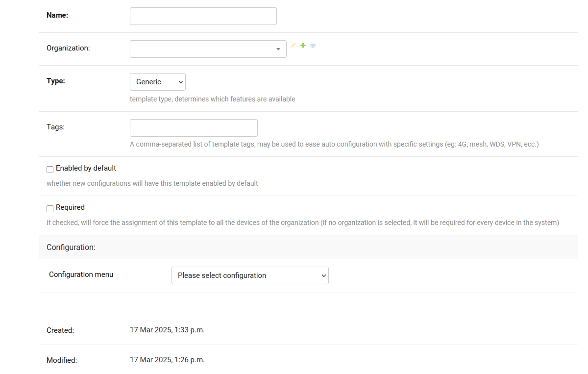The height and width of the screenshot is (374, 588).
Task: Enable the 'Enabled by default' checkbox
Action: point(50,170)
